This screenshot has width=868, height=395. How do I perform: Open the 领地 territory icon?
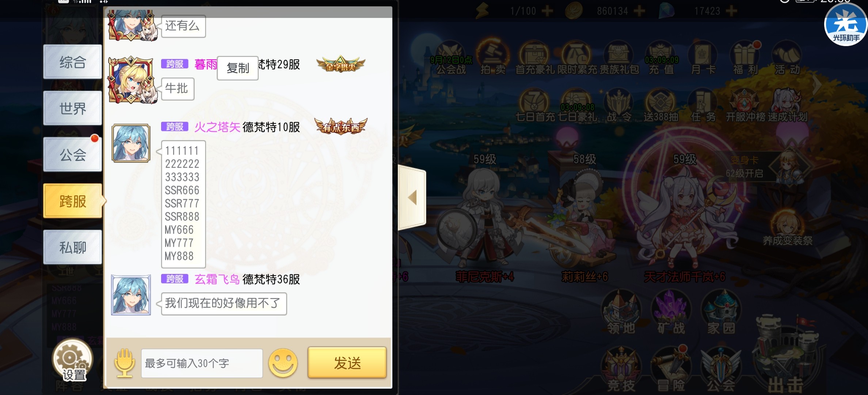[x=621, y=313]
